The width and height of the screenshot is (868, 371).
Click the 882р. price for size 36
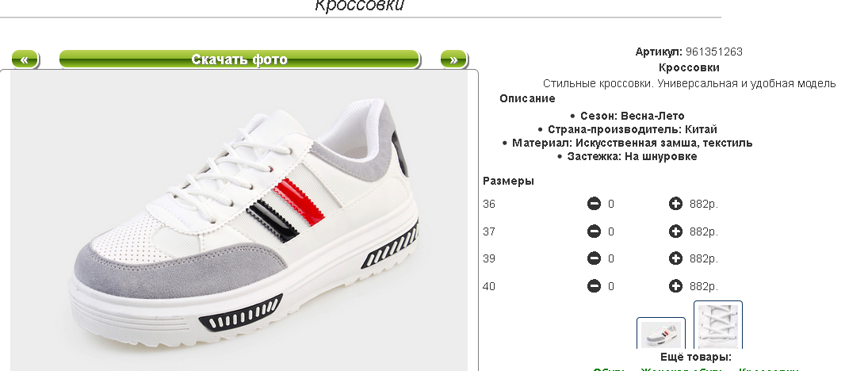click(704, 205)
